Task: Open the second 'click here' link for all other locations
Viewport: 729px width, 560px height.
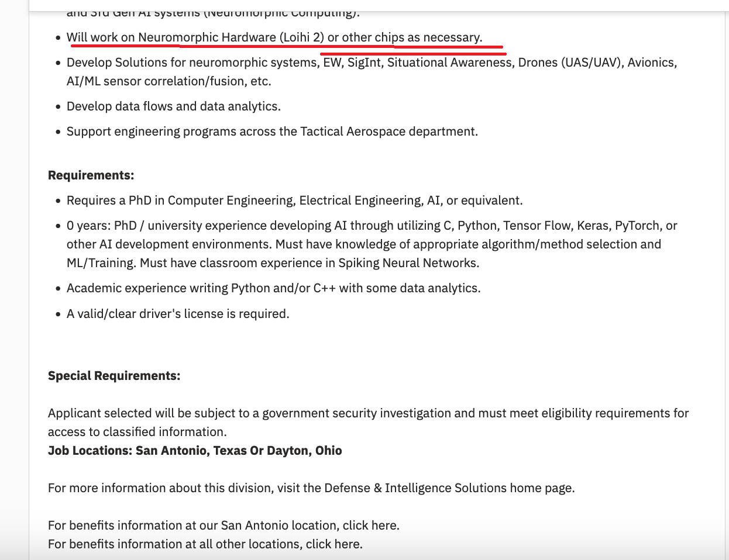Action: (332, 544)
